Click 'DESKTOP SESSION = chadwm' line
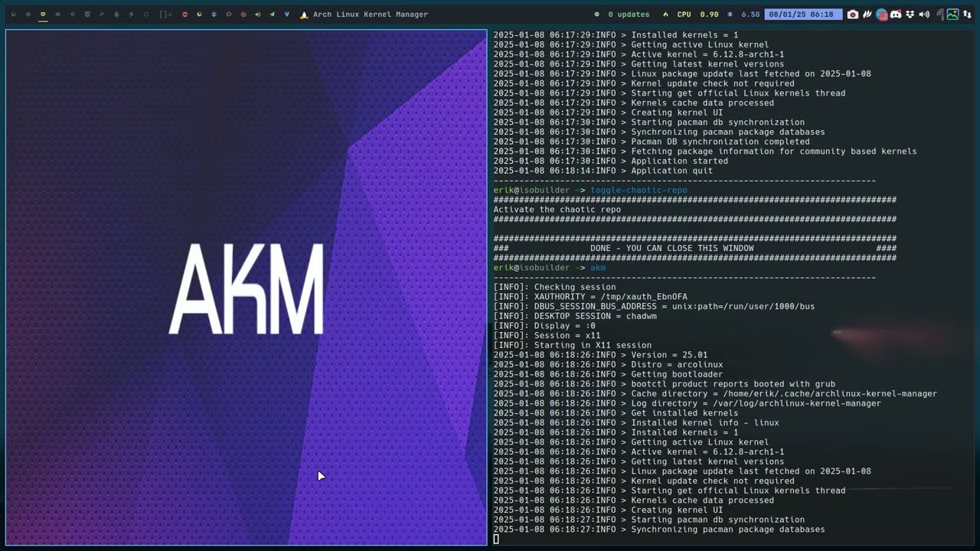This screenshot has height=551, width=980. click(575, 316)
